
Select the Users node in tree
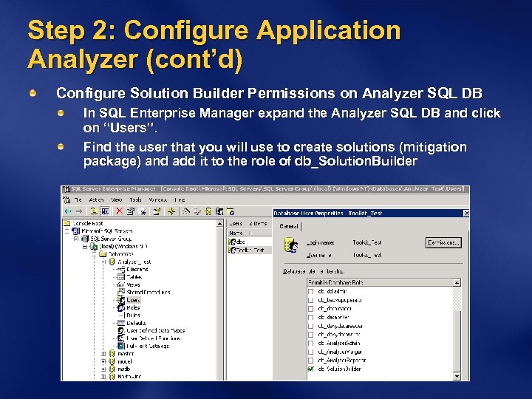(x=133, y=300)
